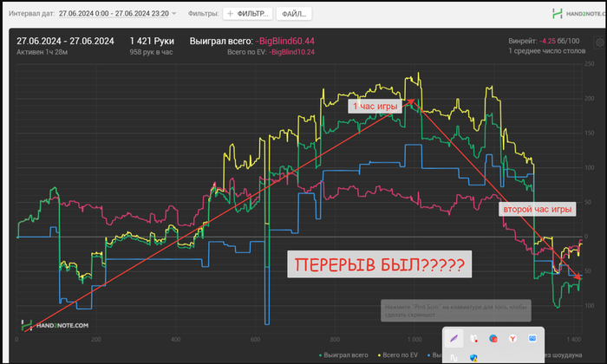Click the yellow Всего по EV legend dot
607x364 pixels.
click(x=379, y=355)
